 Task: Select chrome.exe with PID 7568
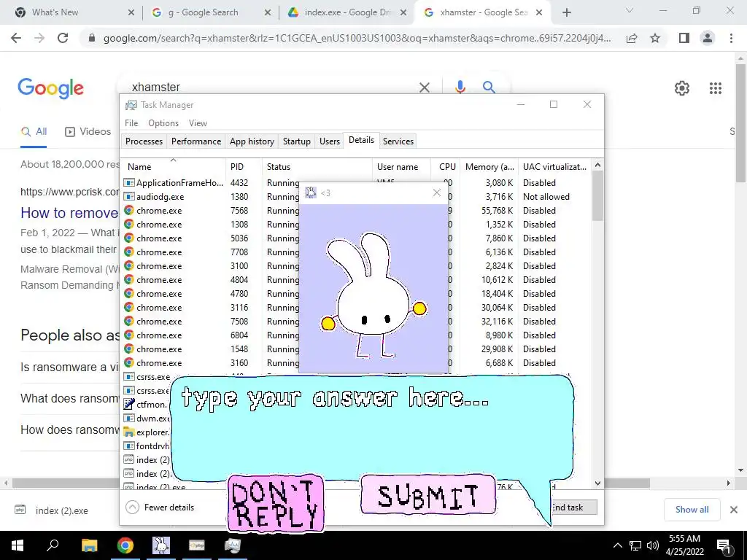[356, 211]
